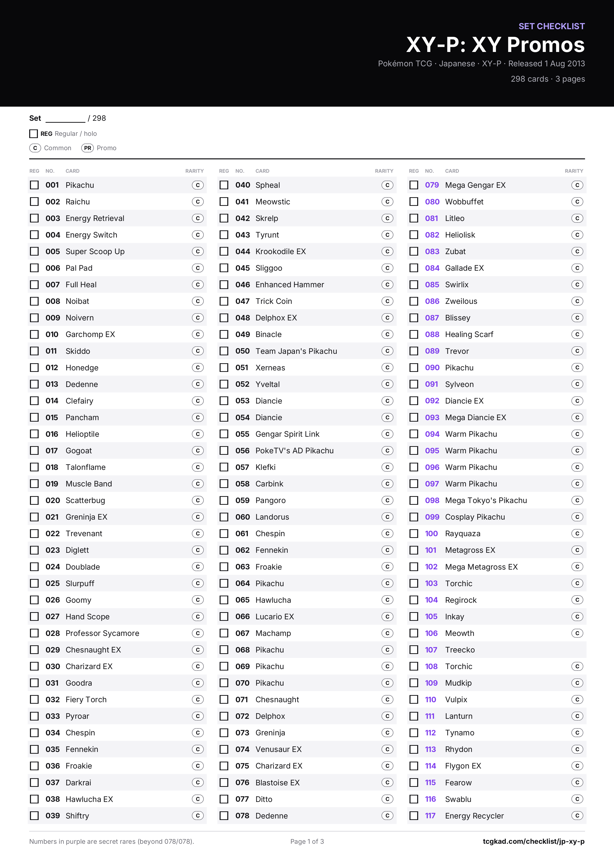Click the Promo PR legend icon
The height and width of the screenshot is (868, 614).
coord(87,148)
